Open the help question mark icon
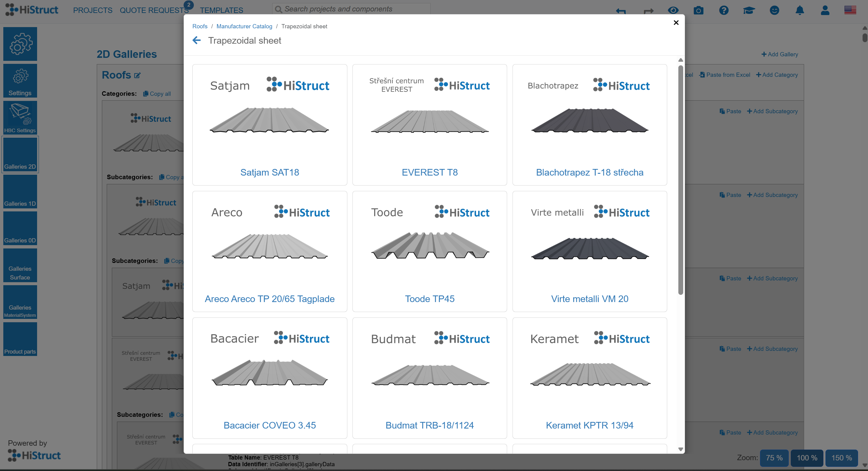 [724, 11]
